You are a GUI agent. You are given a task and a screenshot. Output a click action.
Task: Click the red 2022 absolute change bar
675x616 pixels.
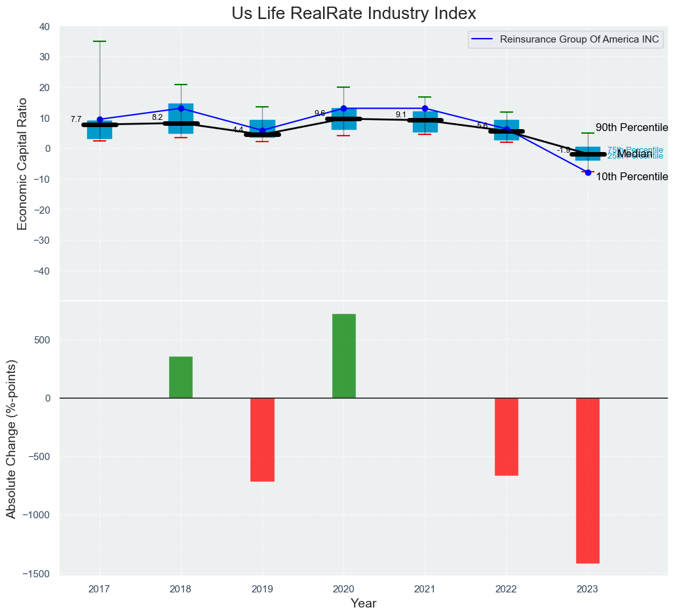tap(507, 436)
